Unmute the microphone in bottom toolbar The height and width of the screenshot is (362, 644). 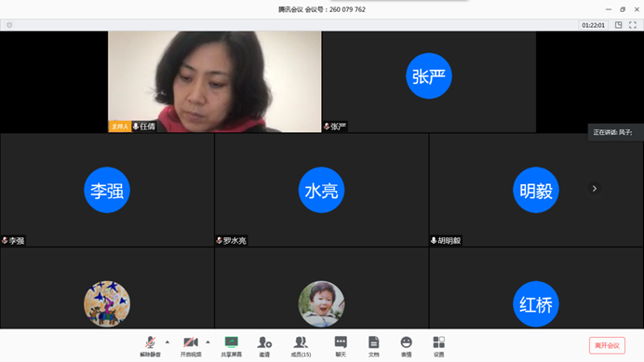(150, 346)
